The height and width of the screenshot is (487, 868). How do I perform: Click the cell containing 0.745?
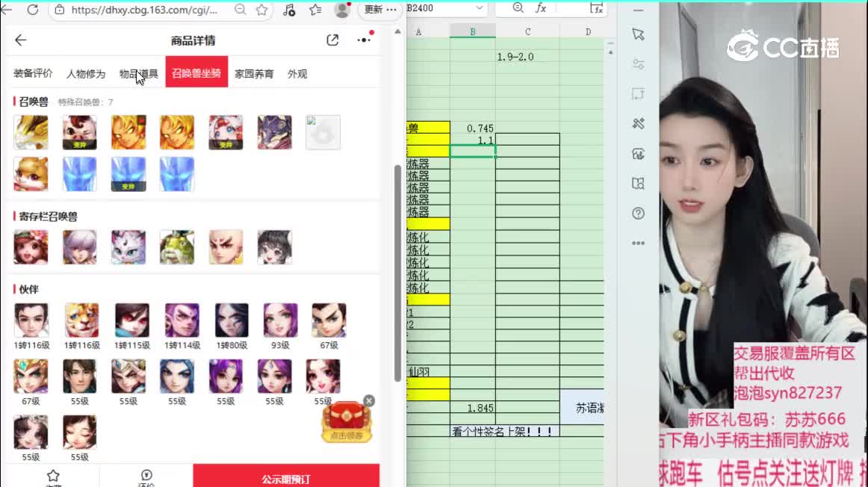point(473,128)
